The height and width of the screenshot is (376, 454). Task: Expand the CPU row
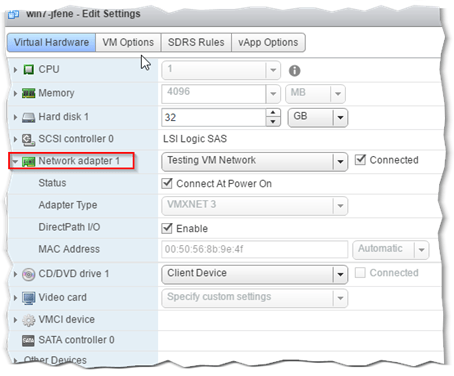[15, 70]
